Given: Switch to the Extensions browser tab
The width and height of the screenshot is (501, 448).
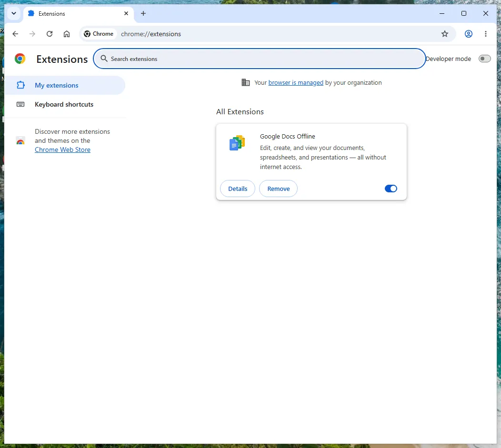Looking at the screenshot, I should point(79,13).
